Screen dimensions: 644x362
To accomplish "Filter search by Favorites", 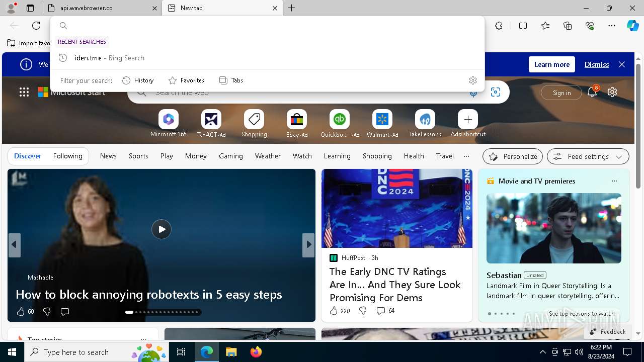I will point(186,80).
